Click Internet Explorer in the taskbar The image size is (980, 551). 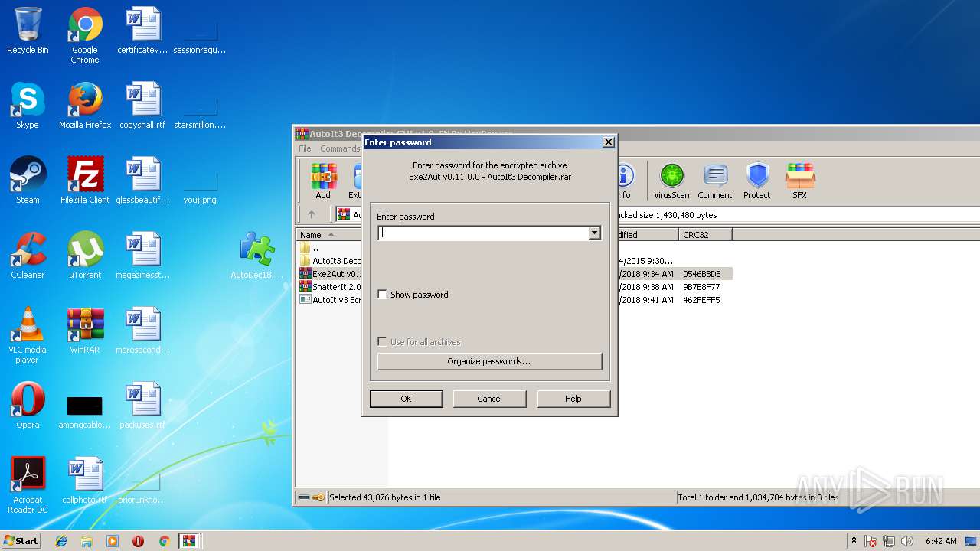coord(61,541)
